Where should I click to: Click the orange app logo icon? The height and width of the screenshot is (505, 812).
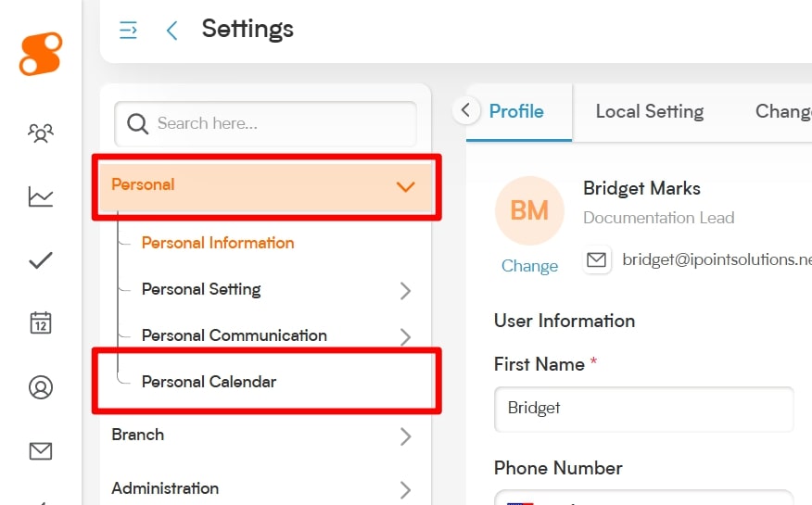[41, 54]
